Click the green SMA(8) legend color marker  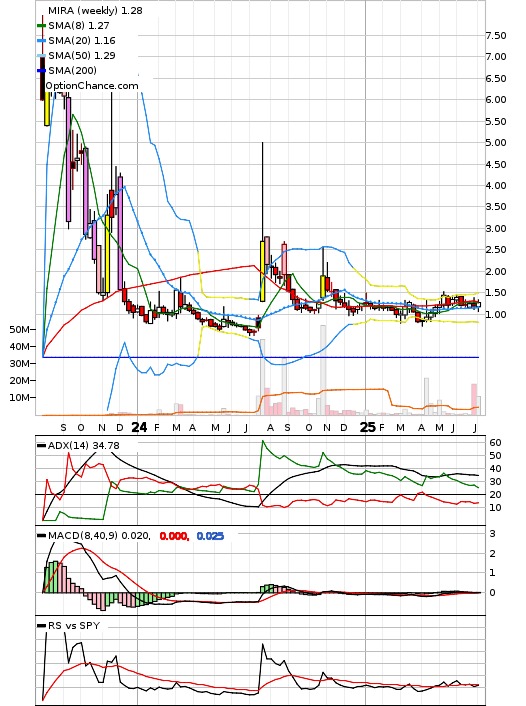[x=41, y=26]
